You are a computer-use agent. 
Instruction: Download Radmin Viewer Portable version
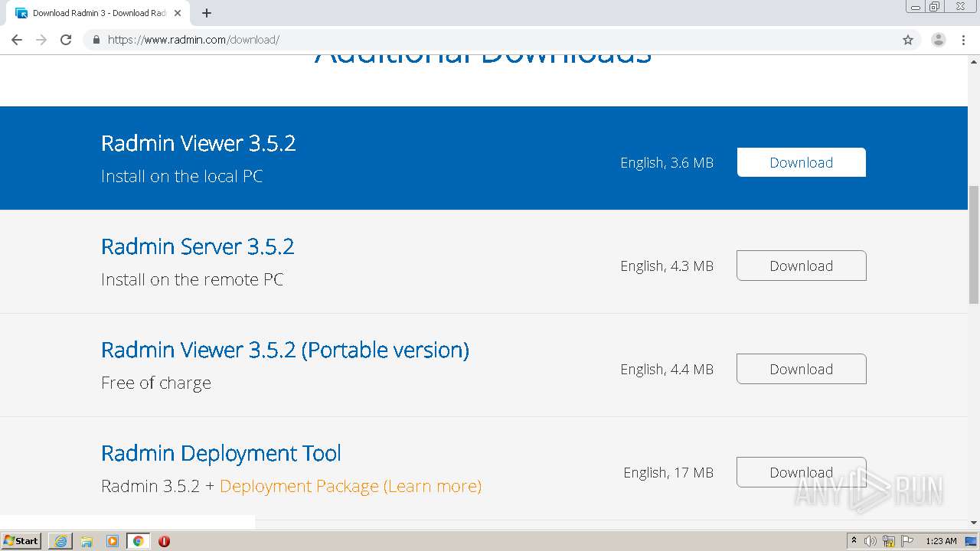[x=801, y=369]
